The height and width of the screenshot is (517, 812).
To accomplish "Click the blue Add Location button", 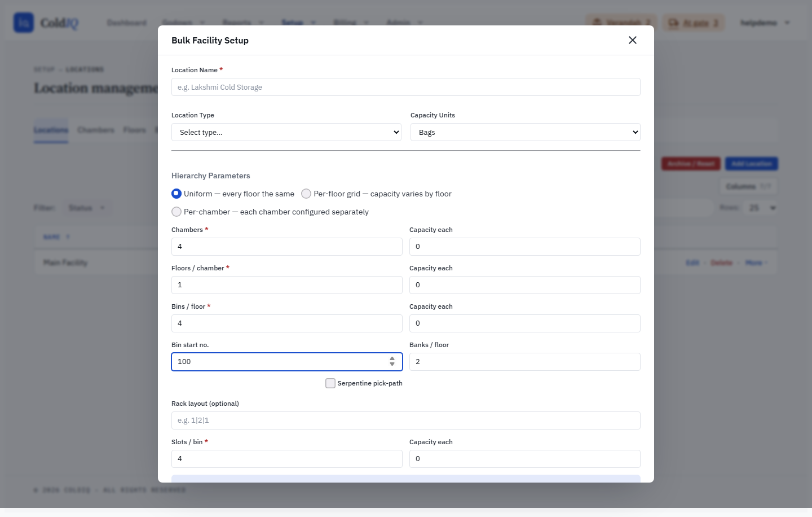I will coord(752,164).
